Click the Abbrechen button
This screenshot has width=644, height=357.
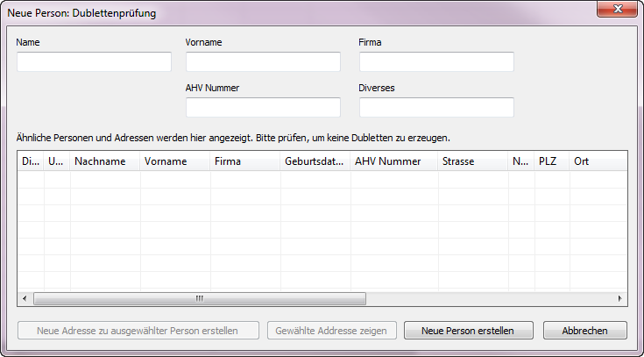[x=585, y=331]
